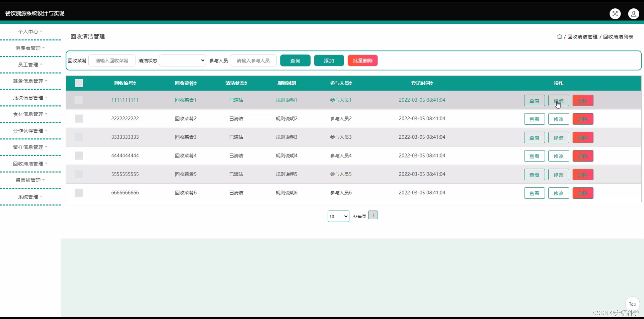644x319 pixels.
Task: Click the close (X) icon in header
Action: click(615, 14)
